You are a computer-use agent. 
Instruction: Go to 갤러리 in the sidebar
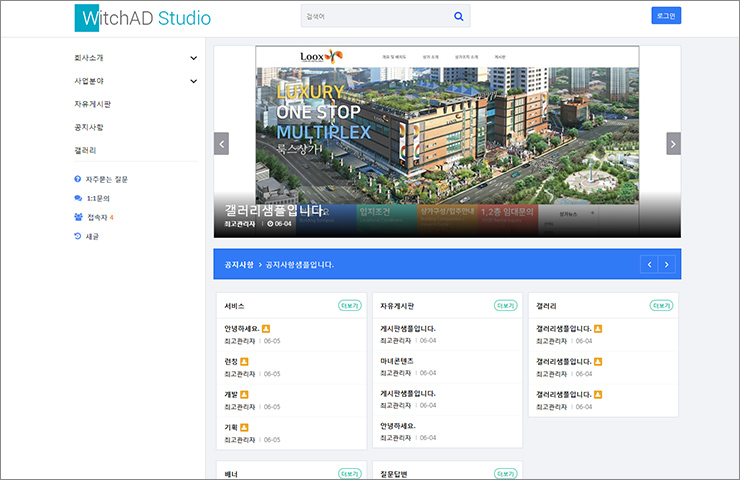(x=85, y=151)
